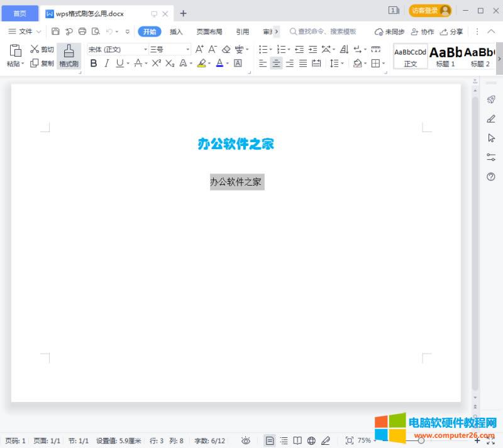Click the 分享 share button

(451, 31)
